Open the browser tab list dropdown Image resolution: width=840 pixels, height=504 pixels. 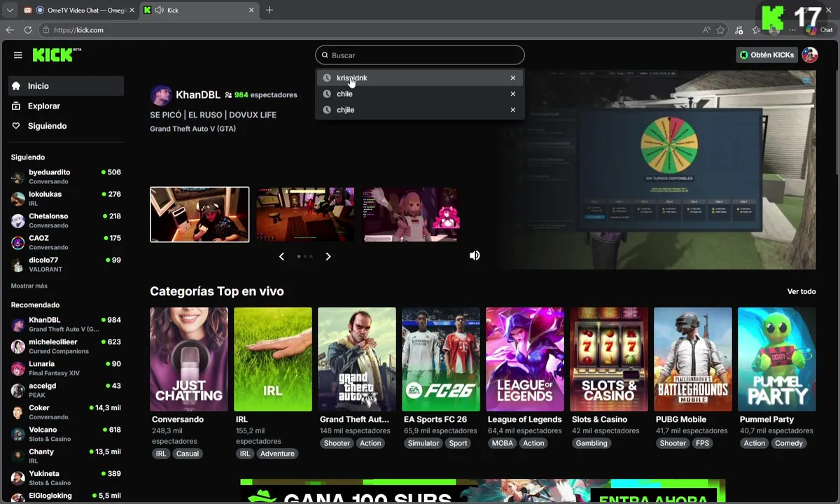pos(9,10)
